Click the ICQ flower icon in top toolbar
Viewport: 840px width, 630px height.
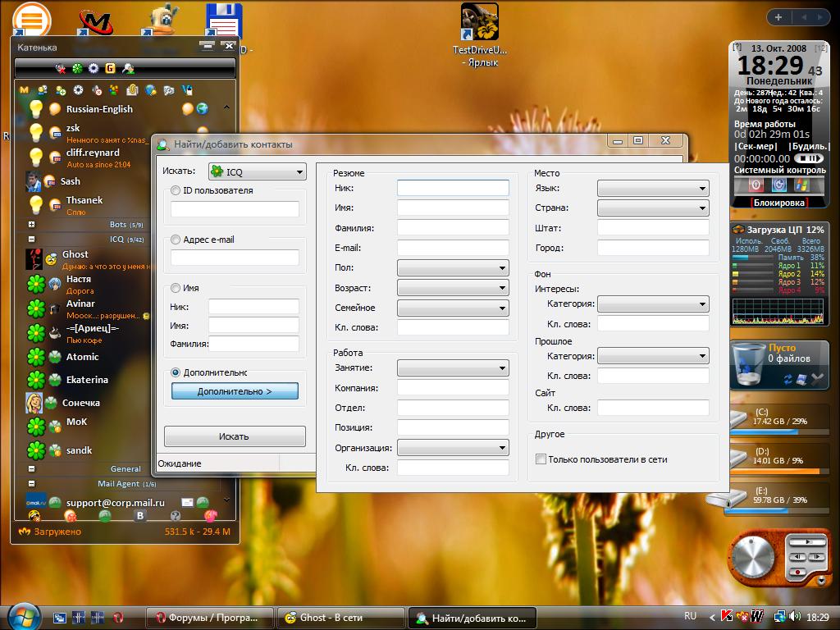pos(77,68)
